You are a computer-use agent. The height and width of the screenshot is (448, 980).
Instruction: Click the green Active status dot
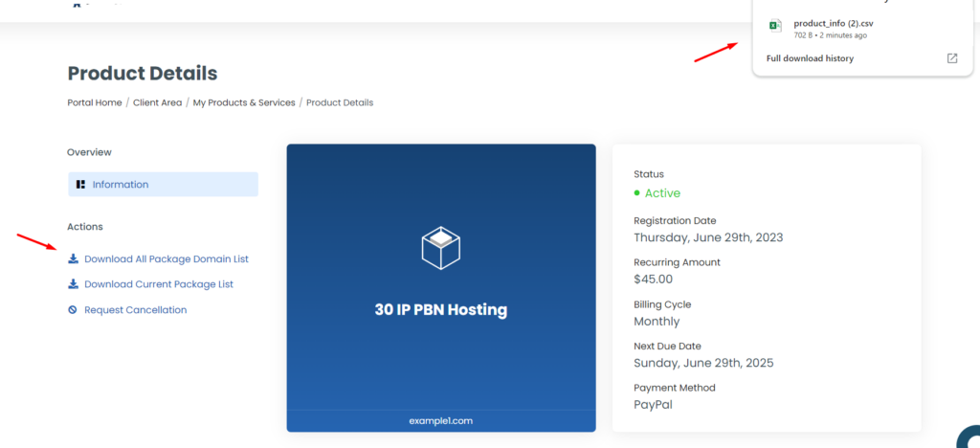(x=636, y=193)
